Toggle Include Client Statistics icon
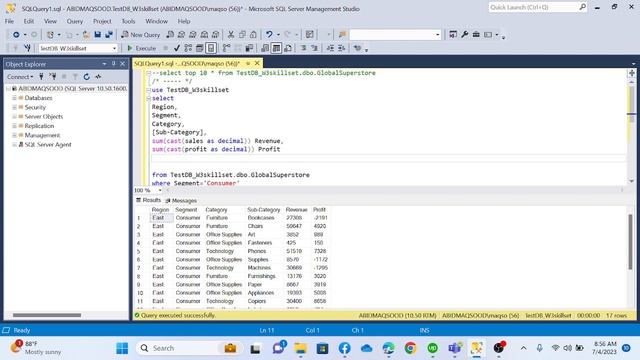This screenshot has height=360, width=640. click(x=249, y=48)
